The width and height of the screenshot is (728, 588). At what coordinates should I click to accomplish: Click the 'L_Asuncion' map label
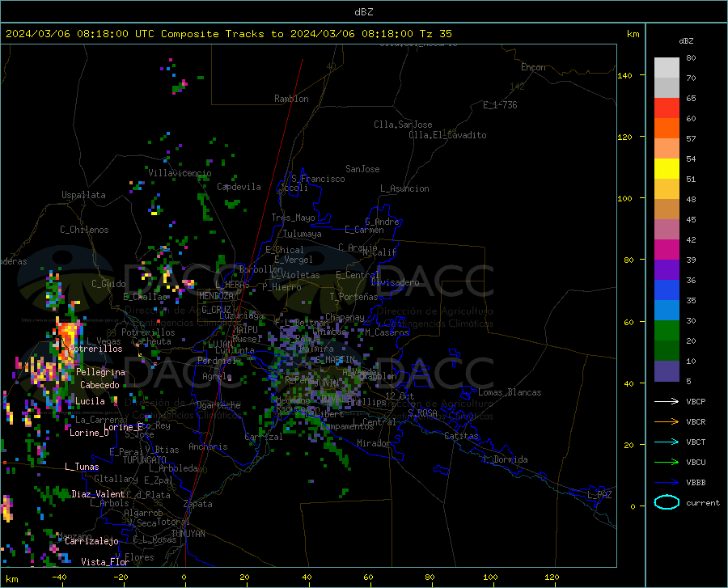coord(404,188)
